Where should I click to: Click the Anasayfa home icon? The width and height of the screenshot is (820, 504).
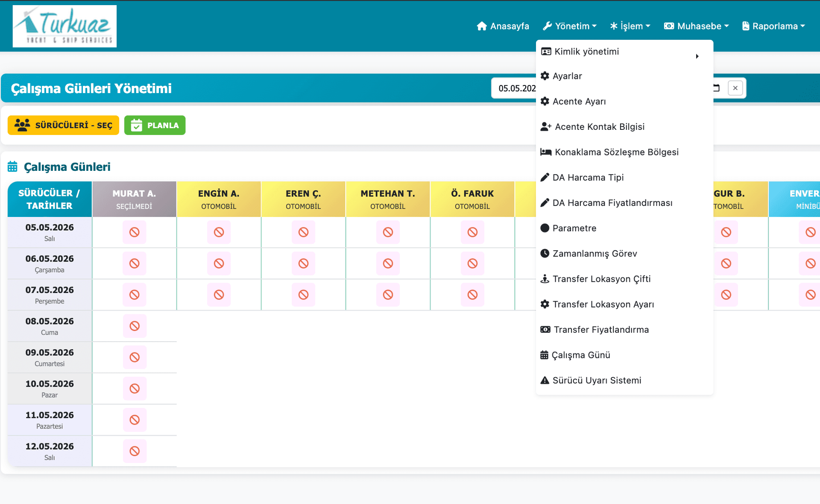[482, 26]
